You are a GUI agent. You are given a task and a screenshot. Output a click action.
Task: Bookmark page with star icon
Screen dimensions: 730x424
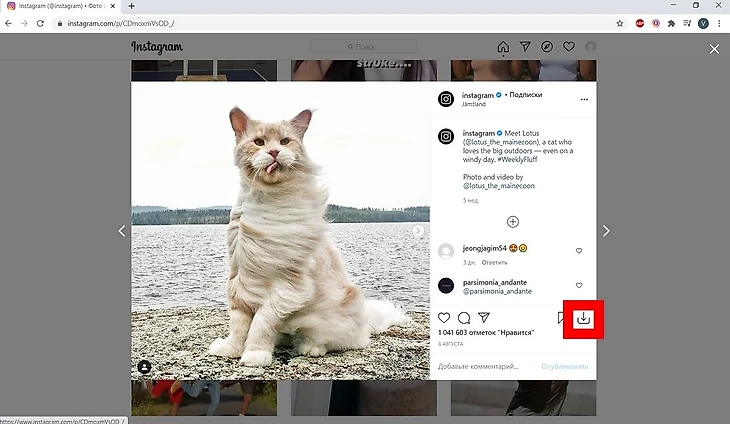[x=620, y=23]
